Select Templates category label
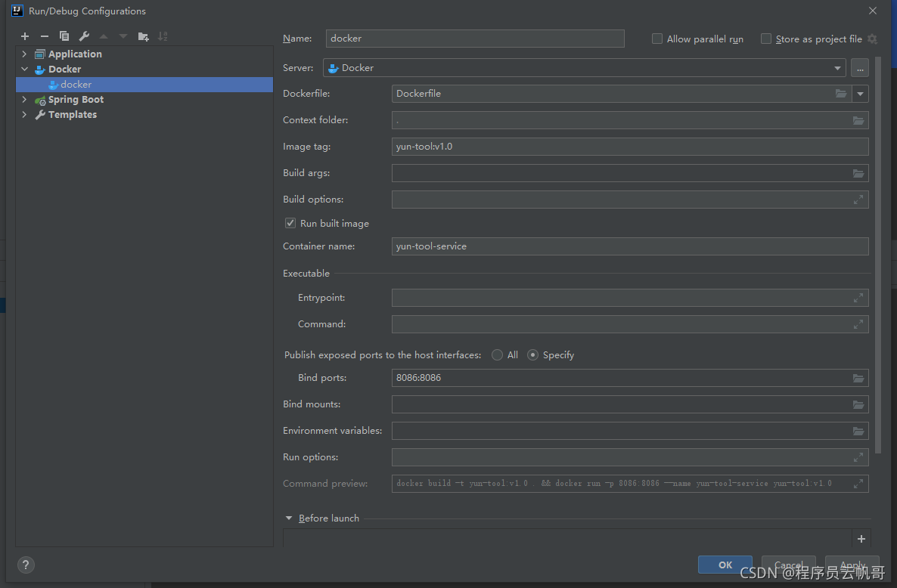The image size is (897, 588). (x=73, y=114)
